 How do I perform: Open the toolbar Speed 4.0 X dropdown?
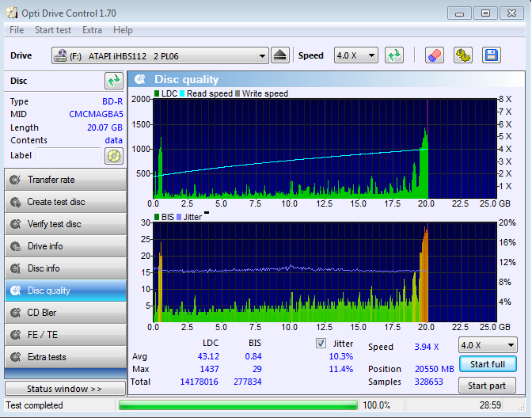tap(356, 55)
